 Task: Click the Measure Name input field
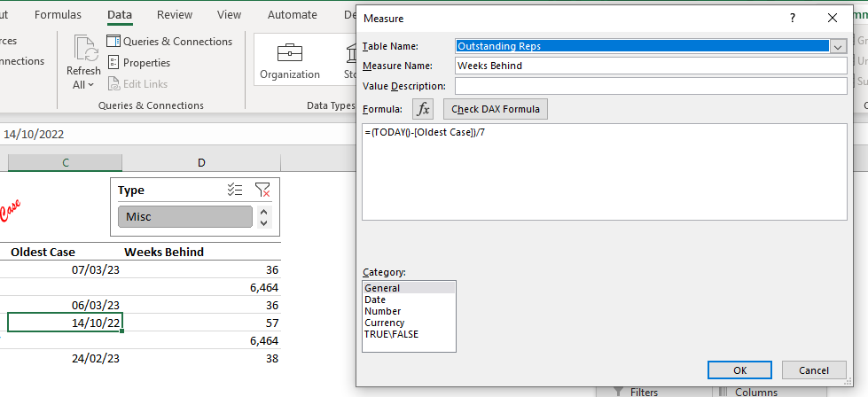[x=651, y=66]
